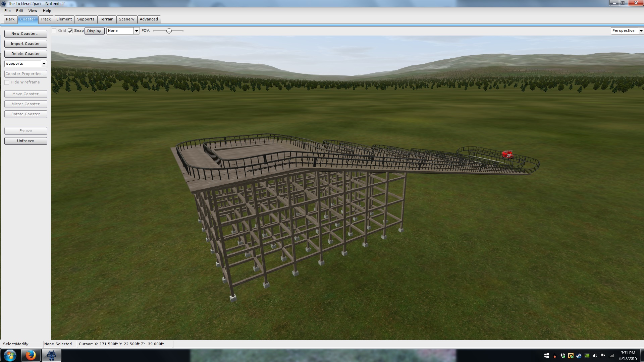Click the red coaster car in viewport

[507, 154]
